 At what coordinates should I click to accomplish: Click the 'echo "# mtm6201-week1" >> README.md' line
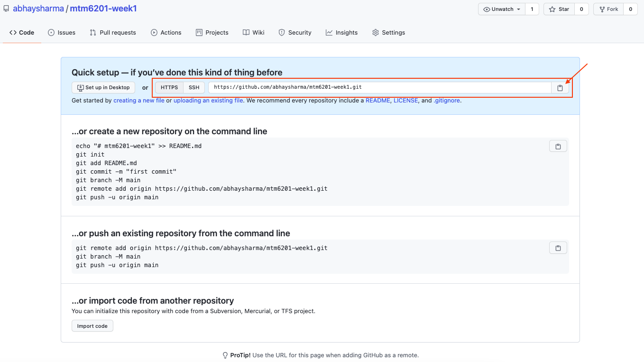[139, 146]
